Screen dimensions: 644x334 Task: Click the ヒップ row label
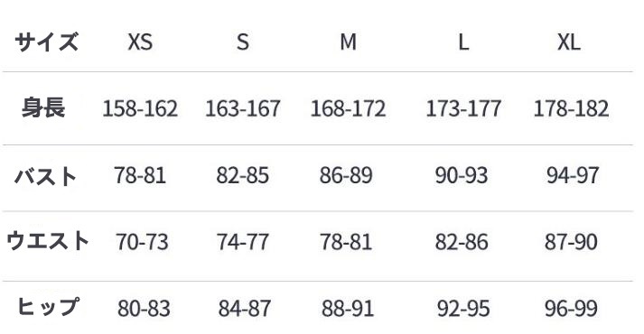[x=48, y=307]
